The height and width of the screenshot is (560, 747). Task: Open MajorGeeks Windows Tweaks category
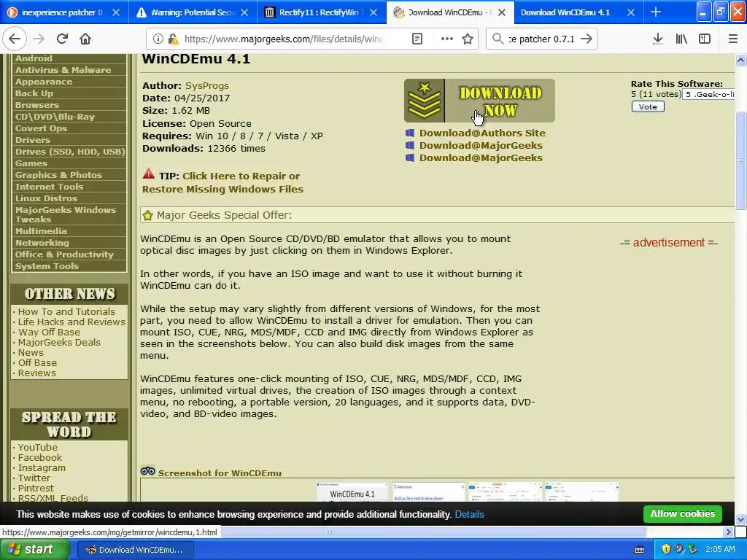[66, 214]
